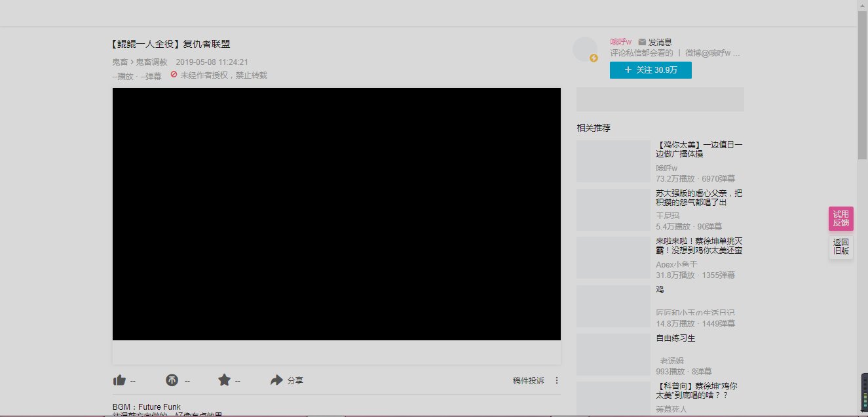Open recommended video 一边值日一边做广播体操
The image size is (868, 417).
(699, 149)
